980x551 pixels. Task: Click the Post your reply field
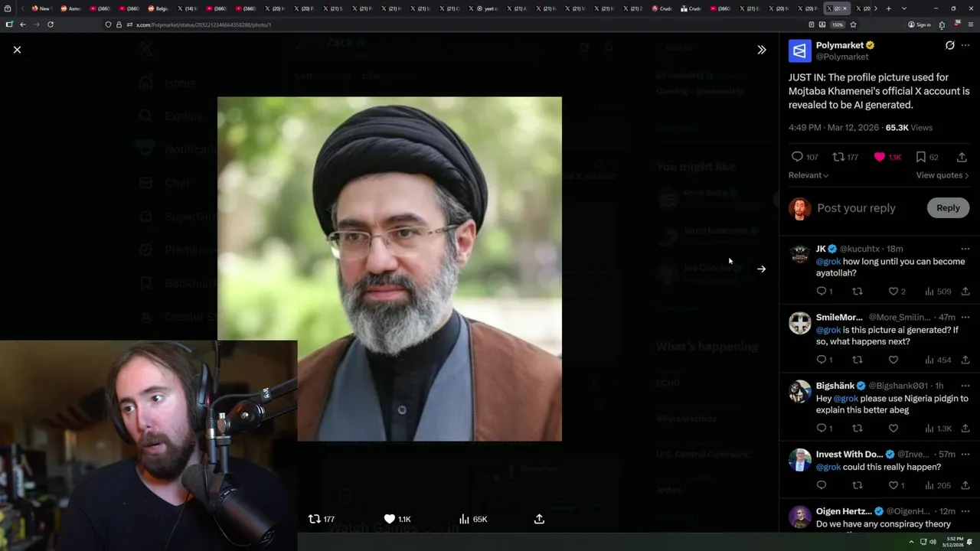click(856, 208)
